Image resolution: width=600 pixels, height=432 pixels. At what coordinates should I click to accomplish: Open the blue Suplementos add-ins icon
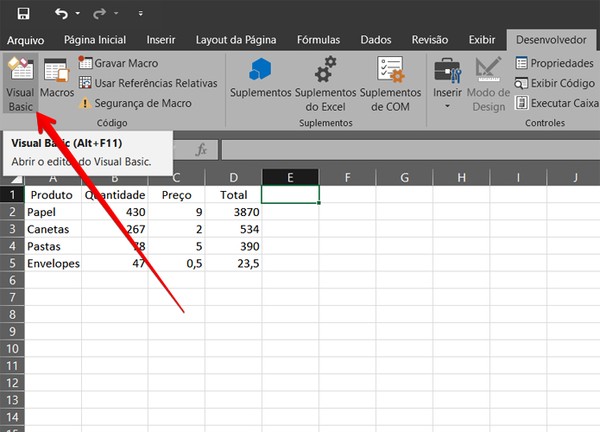point(260,69)
